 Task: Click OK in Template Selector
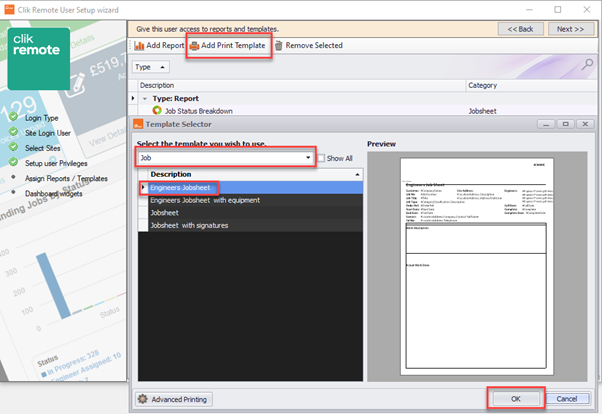coord(516,399)
